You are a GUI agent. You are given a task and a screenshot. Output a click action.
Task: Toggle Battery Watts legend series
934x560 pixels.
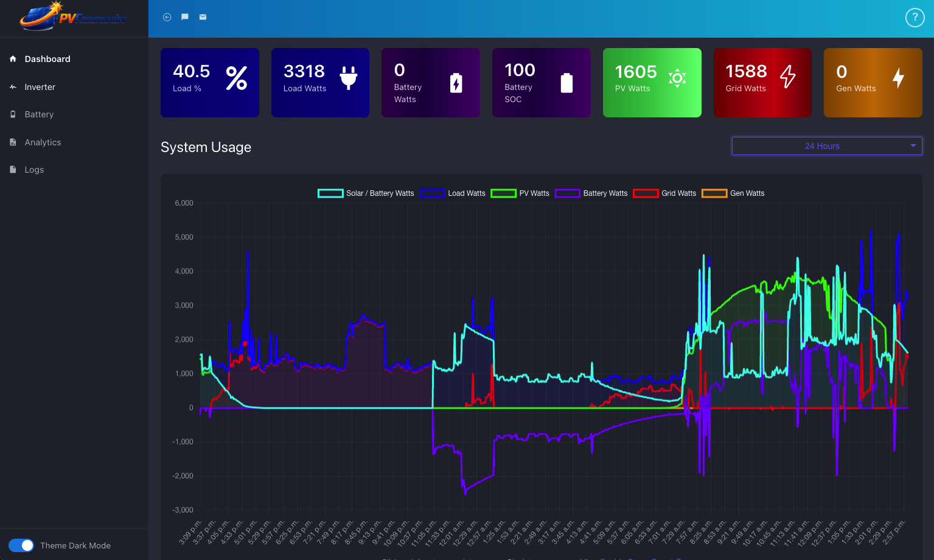(x=591, y=193)
